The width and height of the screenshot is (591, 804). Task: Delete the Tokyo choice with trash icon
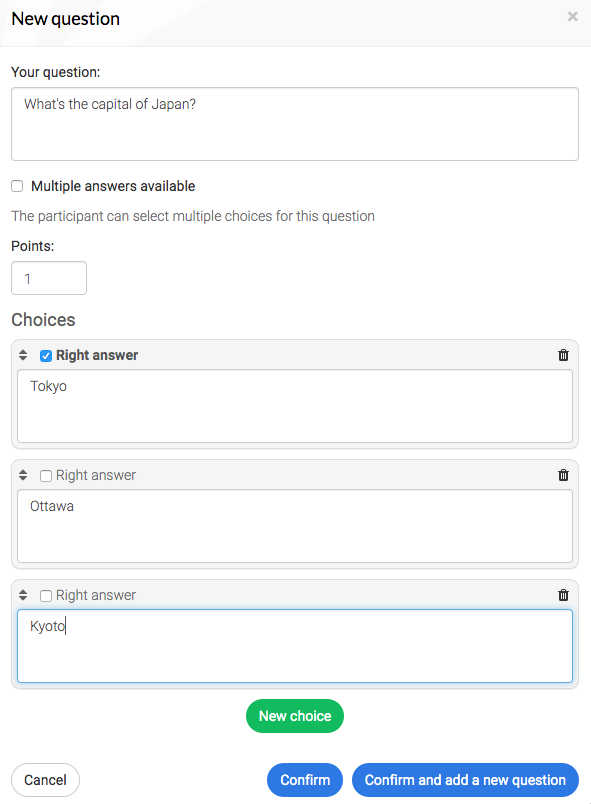[563, 355]
